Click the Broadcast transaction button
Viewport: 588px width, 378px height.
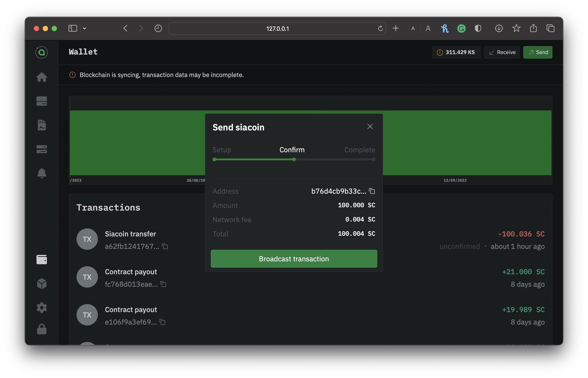294,259
